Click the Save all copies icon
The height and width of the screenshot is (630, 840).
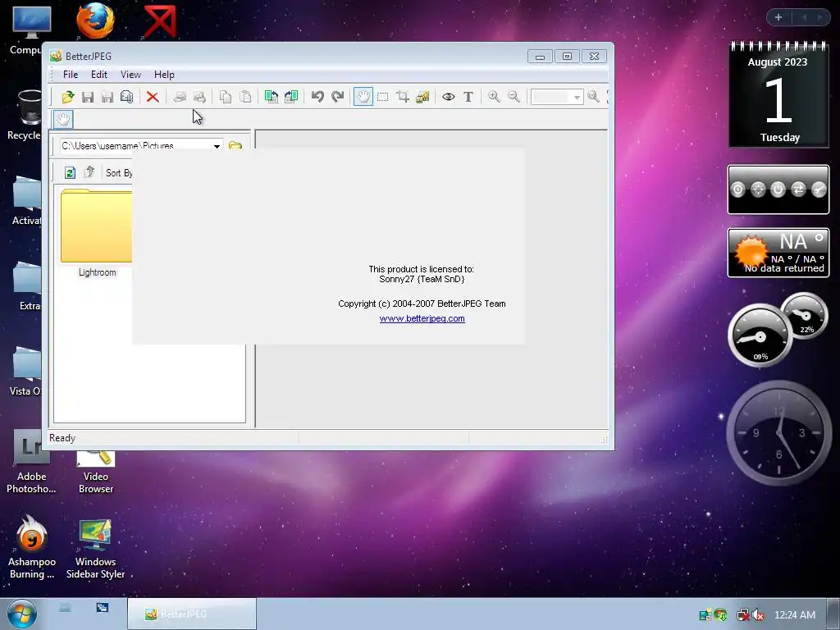(x=127, y=97)
